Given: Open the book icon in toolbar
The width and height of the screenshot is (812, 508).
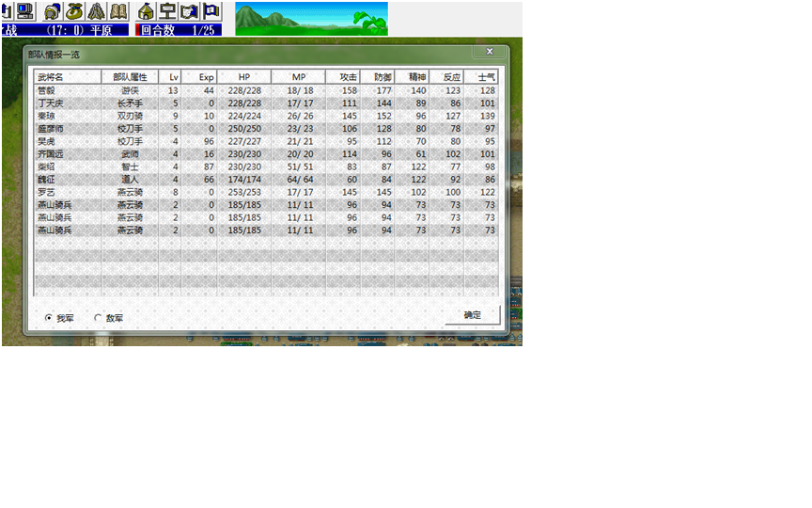Looking at the screenshot, I should [118, 11].
